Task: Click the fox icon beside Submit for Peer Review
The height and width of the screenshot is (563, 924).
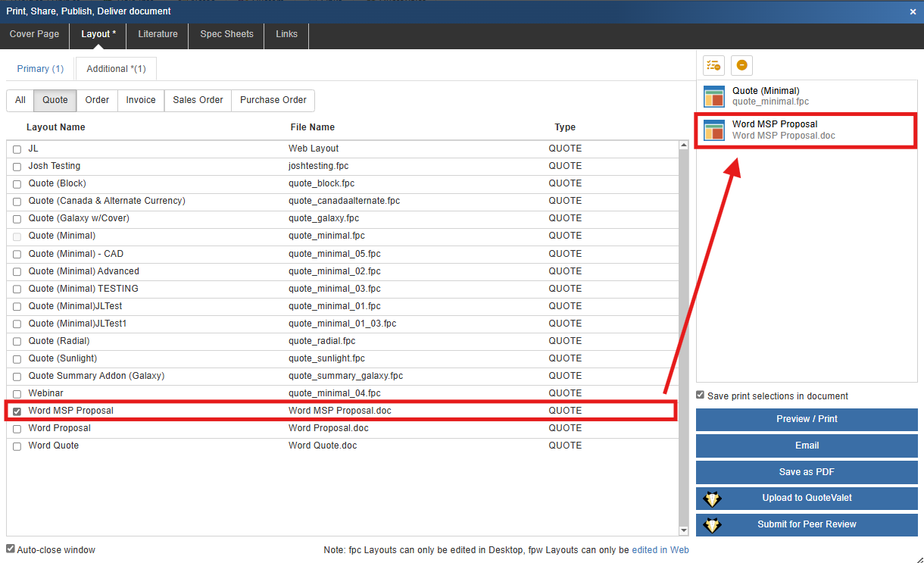Action: click(712, 525)
